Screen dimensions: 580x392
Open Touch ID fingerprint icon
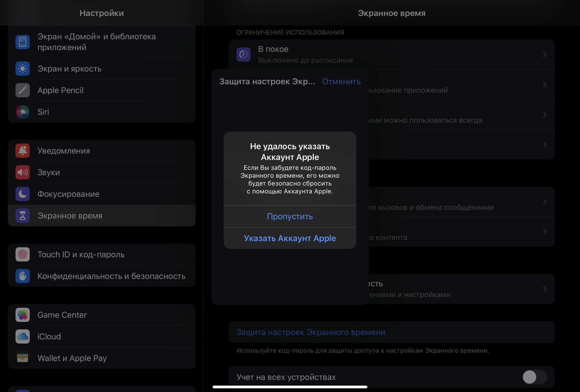coord(22,255)
